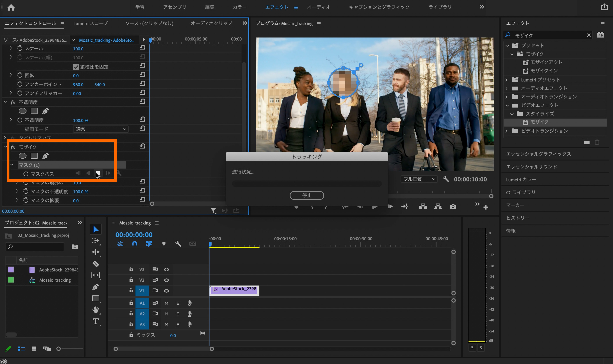Select the Razor tool in tools panel
Viewport: 613px width, 364px height.
point(96,264)
